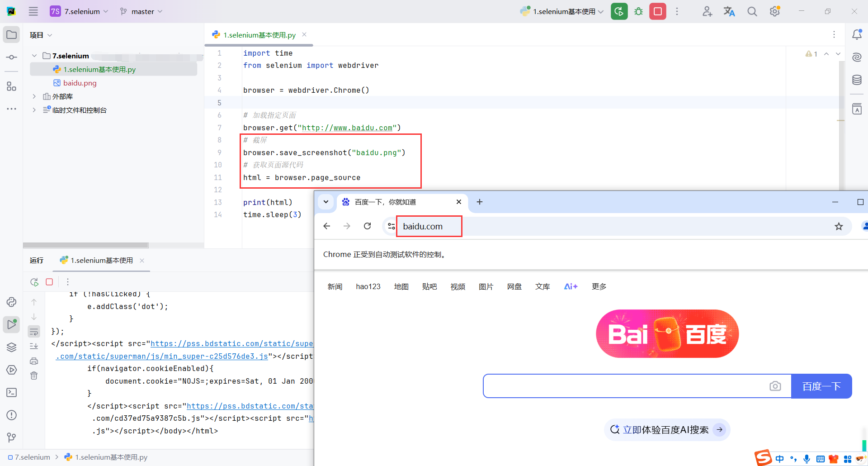Screen dimensions: 868x466
Task: Open the master git branch dropdown
Action: pyautogui.click(x=142, y=11)
